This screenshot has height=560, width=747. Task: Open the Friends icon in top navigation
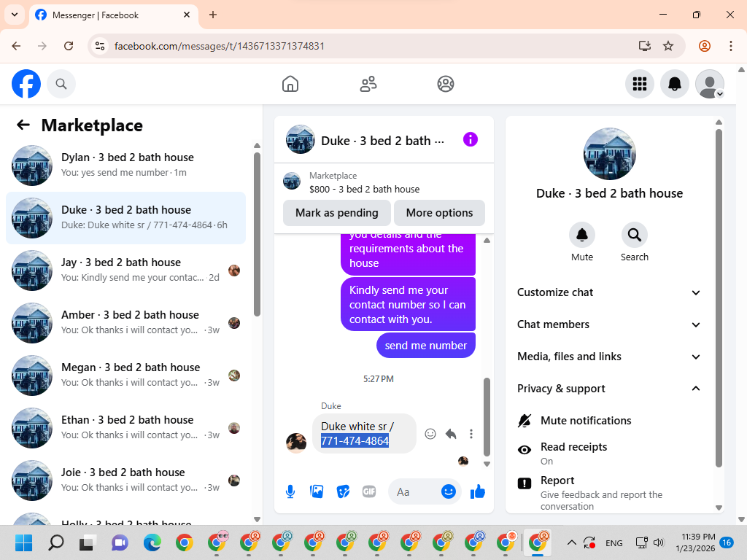coord(368,84)
